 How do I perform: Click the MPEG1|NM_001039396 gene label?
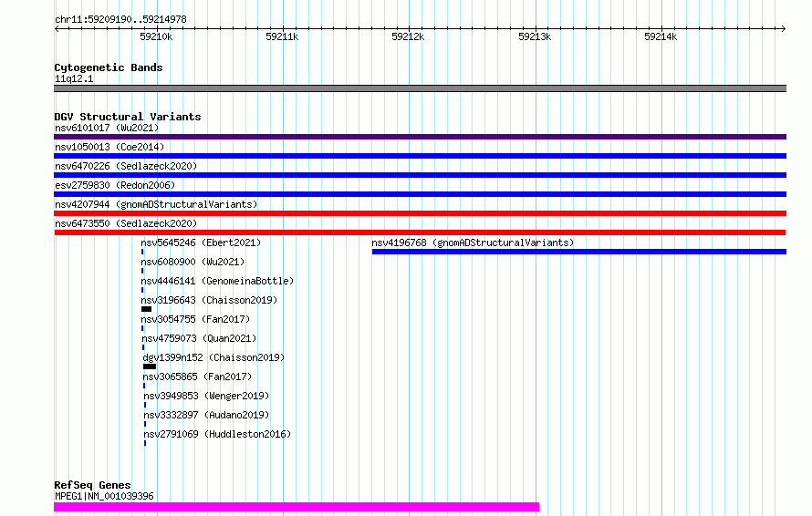pos(104,496)
